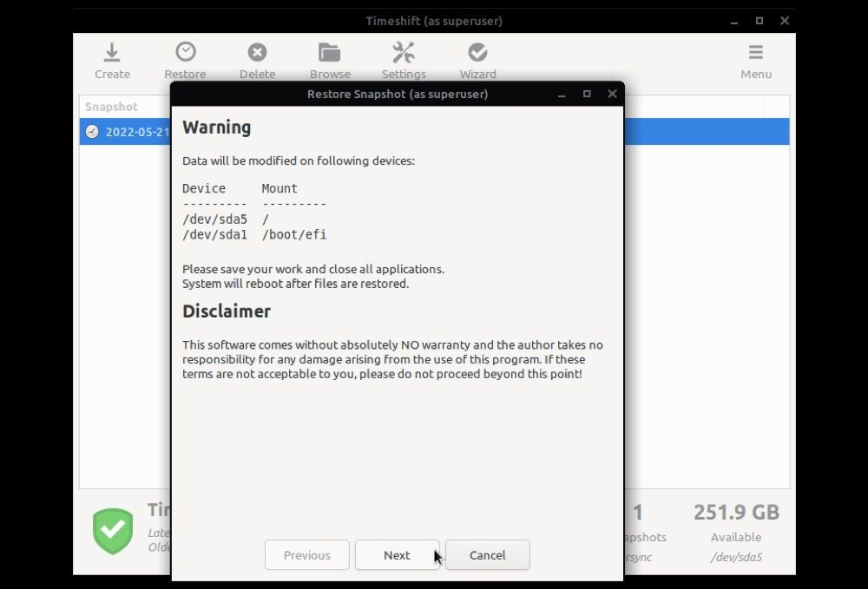Maximize the Timeshift main window
The height and width of the screenshot is (589, 868).
click(x=759, y=21)
